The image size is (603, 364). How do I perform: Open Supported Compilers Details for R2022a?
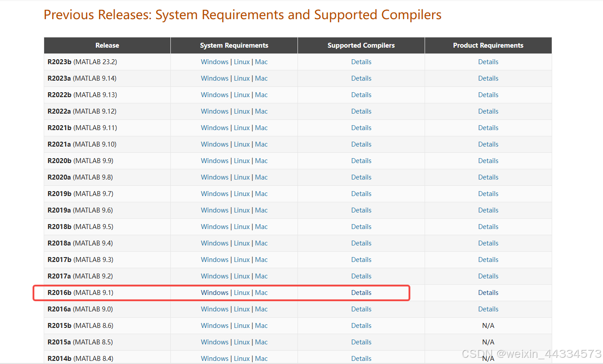[361, 111]
